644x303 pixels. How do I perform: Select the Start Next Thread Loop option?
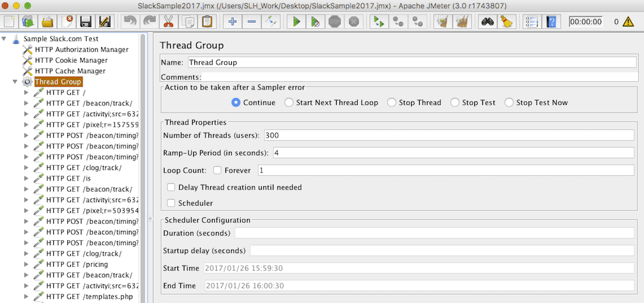pos(289,103)
